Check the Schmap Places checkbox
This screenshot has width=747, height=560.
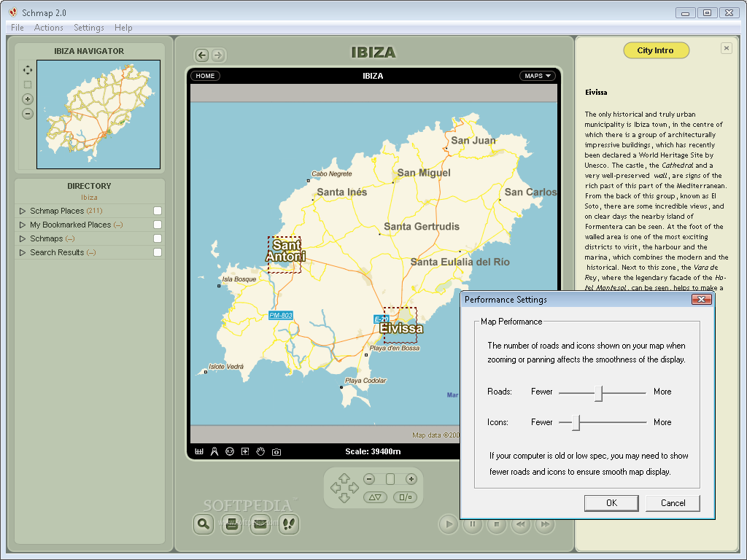point(158,211)
